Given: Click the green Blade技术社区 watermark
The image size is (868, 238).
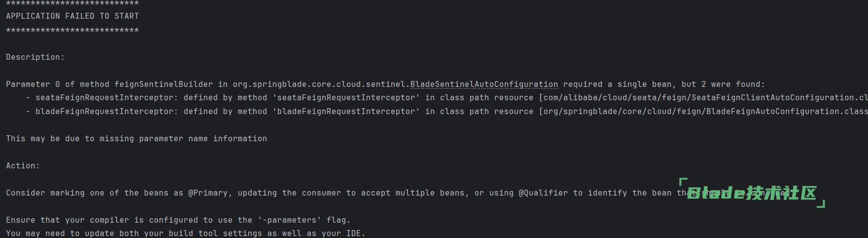Looking at the screenshot, I should tap(752, 193).
